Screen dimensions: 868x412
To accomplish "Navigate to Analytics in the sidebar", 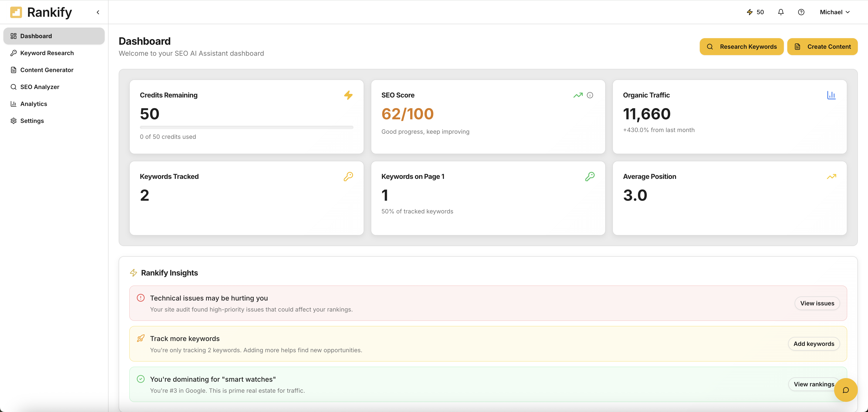I will click(34, 104).
